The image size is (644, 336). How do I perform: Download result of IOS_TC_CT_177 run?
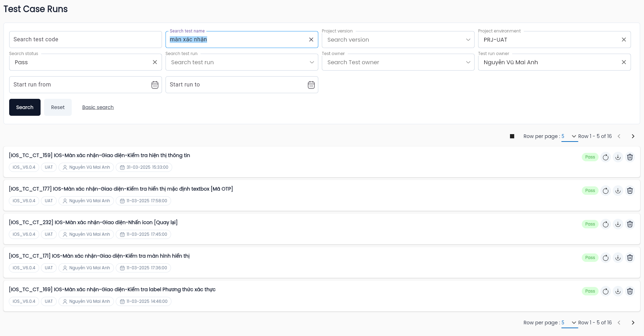tap(618, 191)
